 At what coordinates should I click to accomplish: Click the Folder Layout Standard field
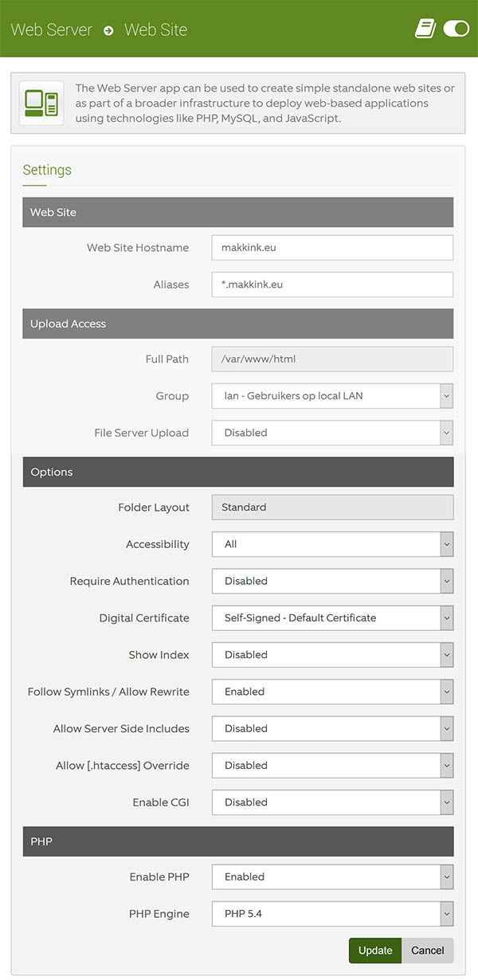(332, 508)
